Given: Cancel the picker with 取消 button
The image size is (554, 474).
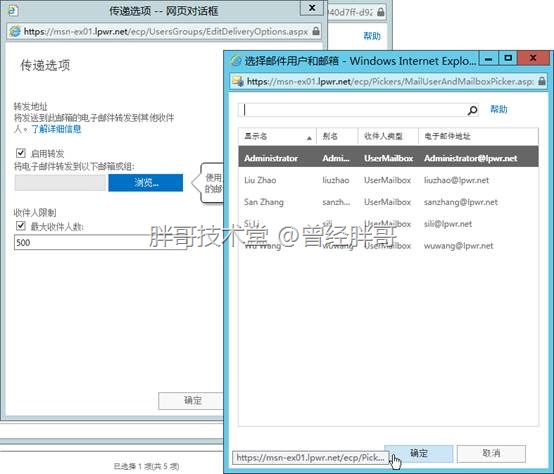Looking at the screenshot, I should (491, 454).
